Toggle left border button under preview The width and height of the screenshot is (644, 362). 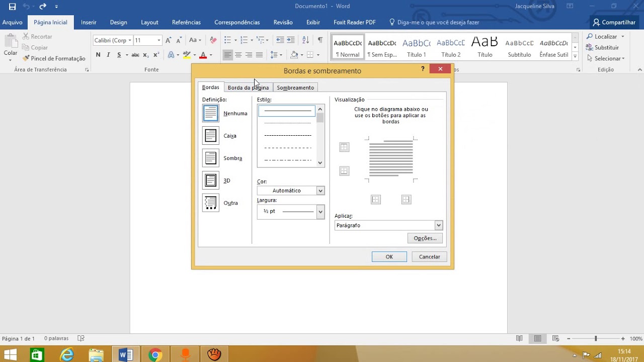(376, 200)
